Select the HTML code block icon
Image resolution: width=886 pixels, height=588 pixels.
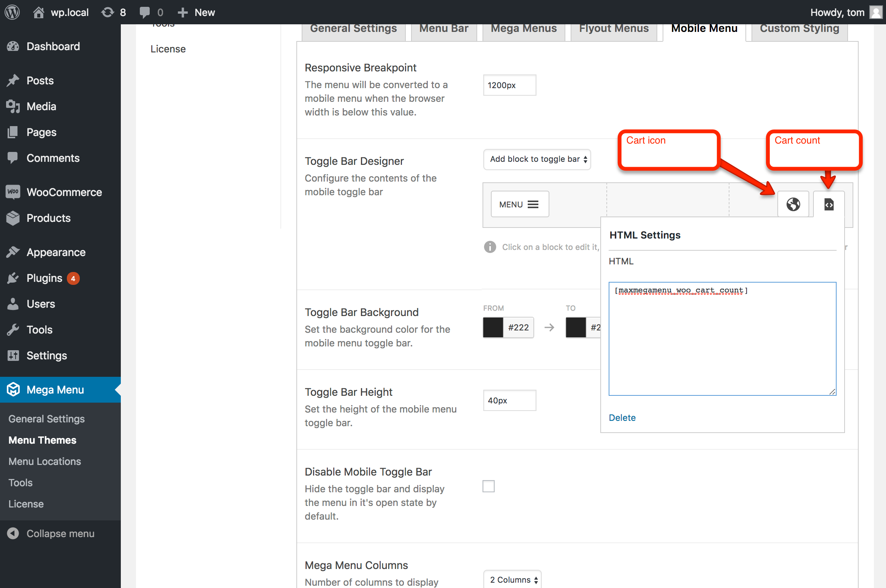click(829, 204)
